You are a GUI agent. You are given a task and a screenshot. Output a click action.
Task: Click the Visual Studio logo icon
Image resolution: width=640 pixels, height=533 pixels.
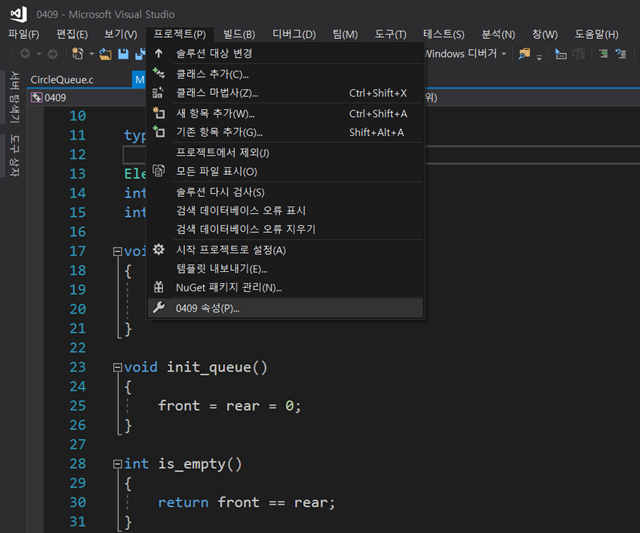click(19, 14)
